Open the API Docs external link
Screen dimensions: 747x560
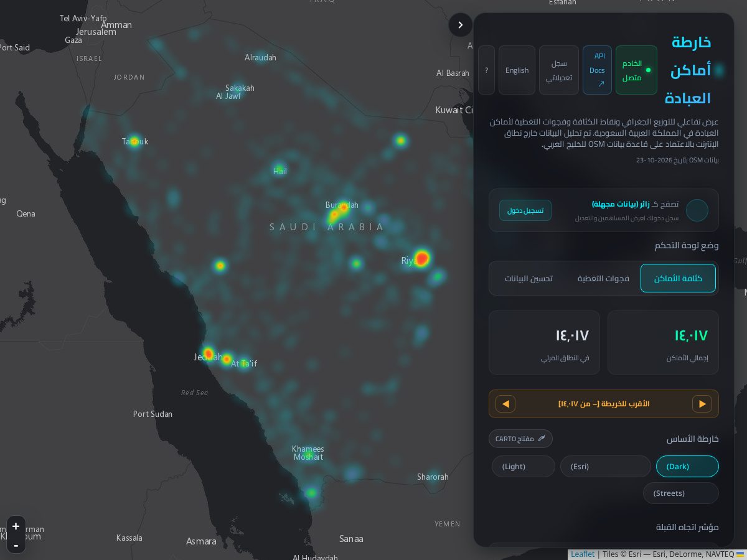(x=597, y=70)
